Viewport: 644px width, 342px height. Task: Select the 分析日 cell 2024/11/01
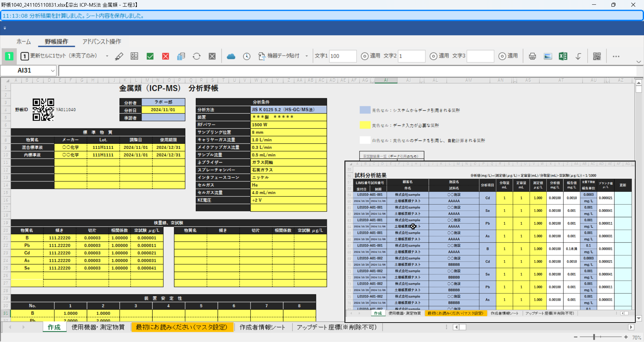(163, 110)
